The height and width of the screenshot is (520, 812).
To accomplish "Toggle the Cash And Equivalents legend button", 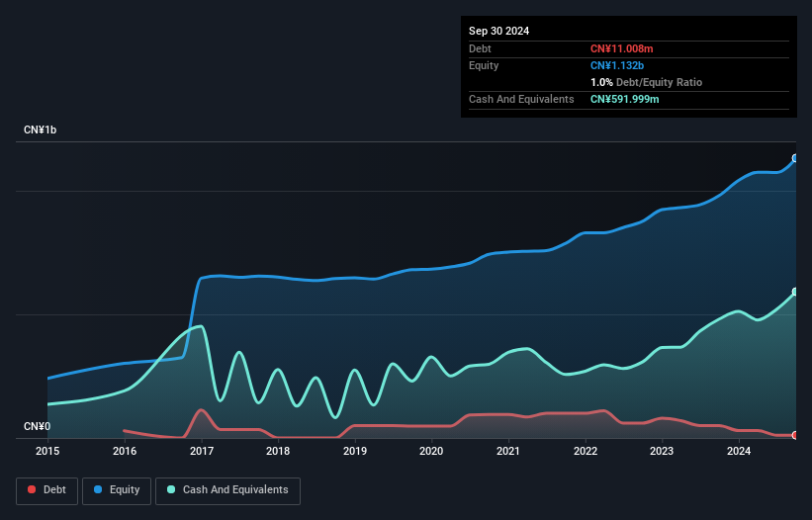I will (227, 490).
